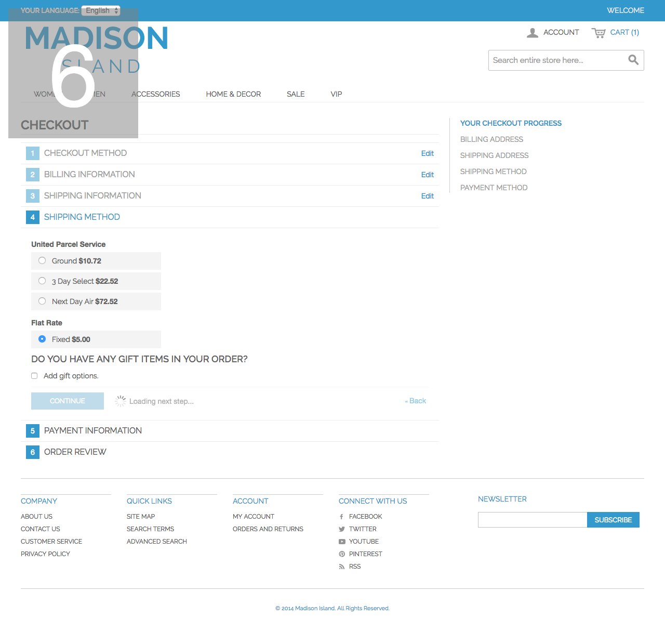Select Fixed $5.00 flat rate

(x=42, y=339)
